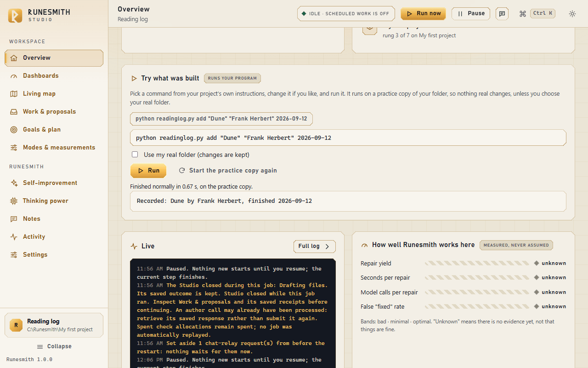Open Activity via its pulse icon

[x=14, y=237]
